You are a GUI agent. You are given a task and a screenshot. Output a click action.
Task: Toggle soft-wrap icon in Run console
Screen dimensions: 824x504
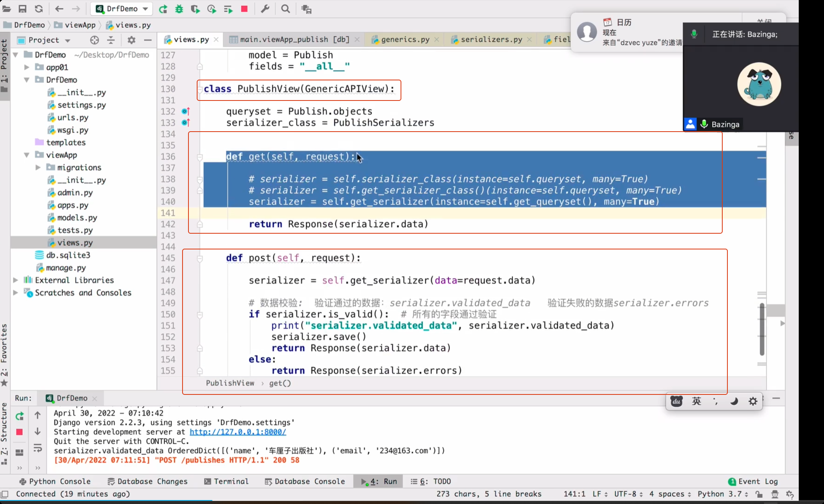tap(37, 448)
